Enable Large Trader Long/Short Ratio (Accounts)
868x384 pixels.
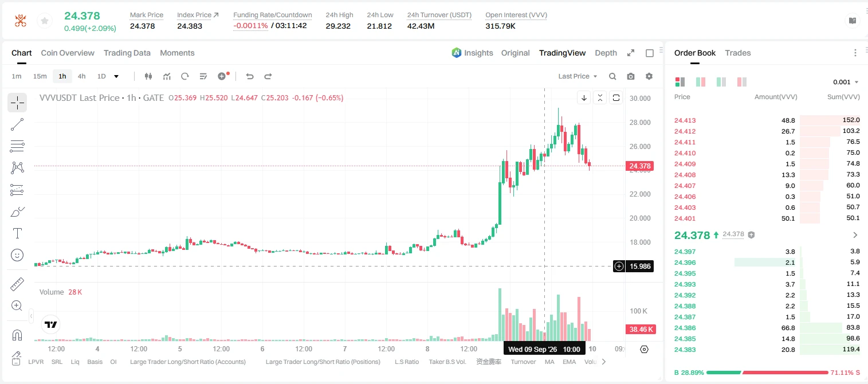[x=188, y=362]
